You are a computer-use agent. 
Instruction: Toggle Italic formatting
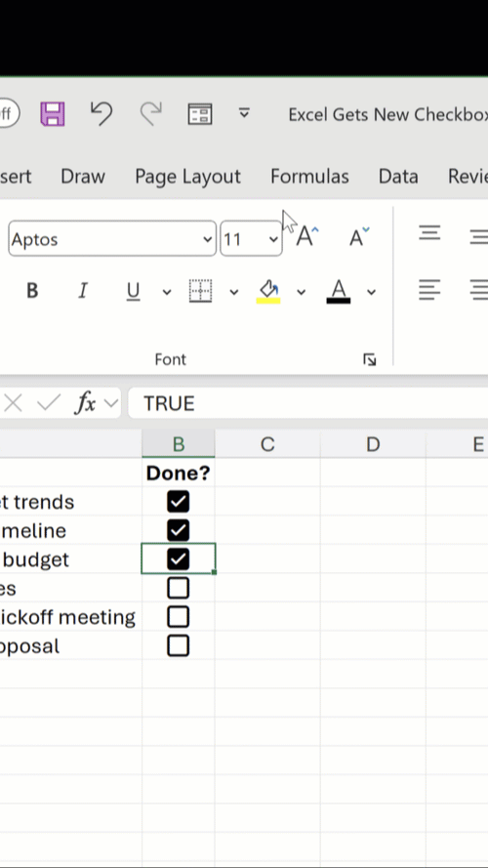[x=83, y=291]
